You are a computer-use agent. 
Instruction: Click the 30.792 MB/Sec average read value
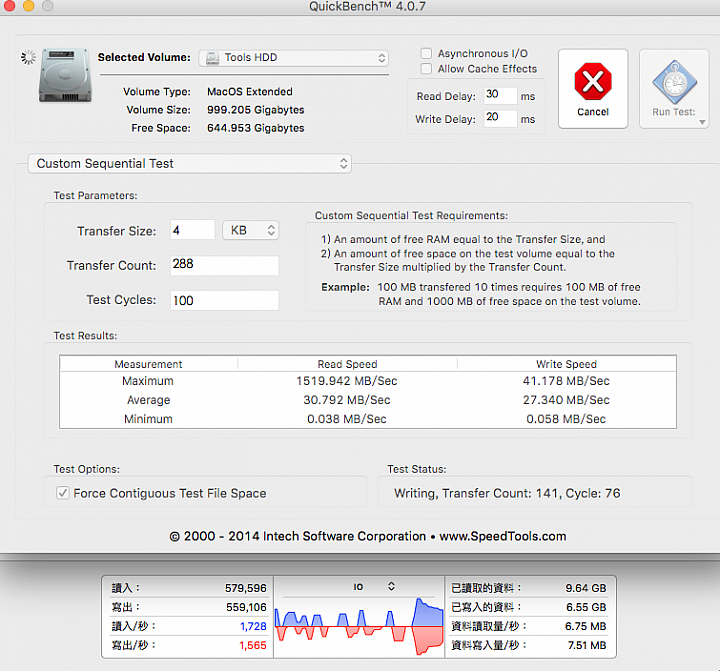(347, 400)
